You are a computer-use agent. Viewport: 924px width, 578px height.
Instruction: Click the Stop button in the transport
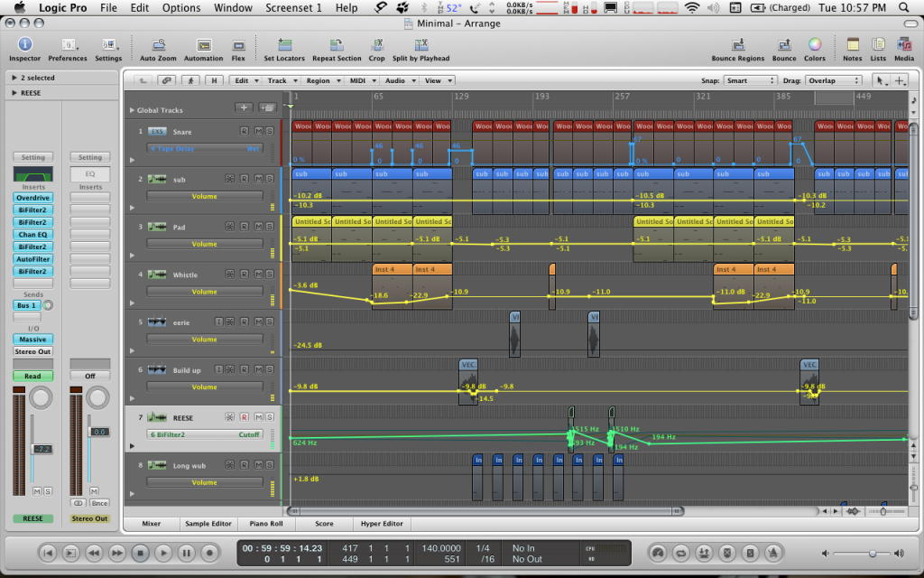pos(140,554)
